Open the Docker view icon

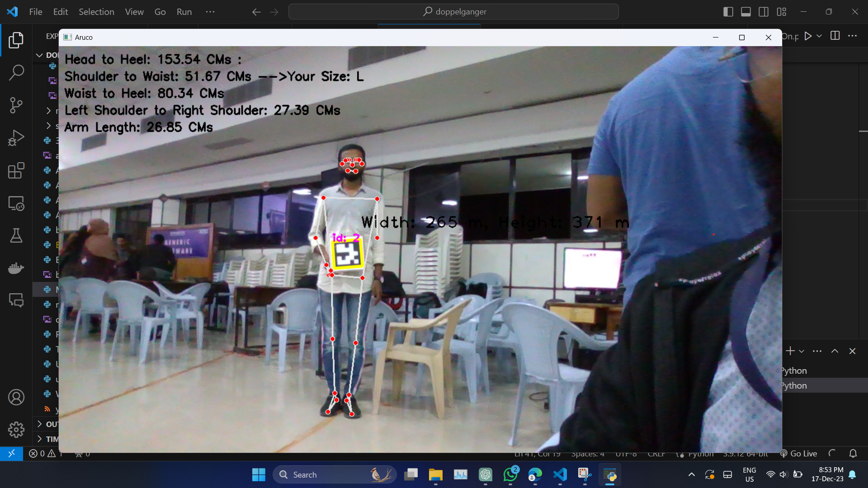pos(16,268)
